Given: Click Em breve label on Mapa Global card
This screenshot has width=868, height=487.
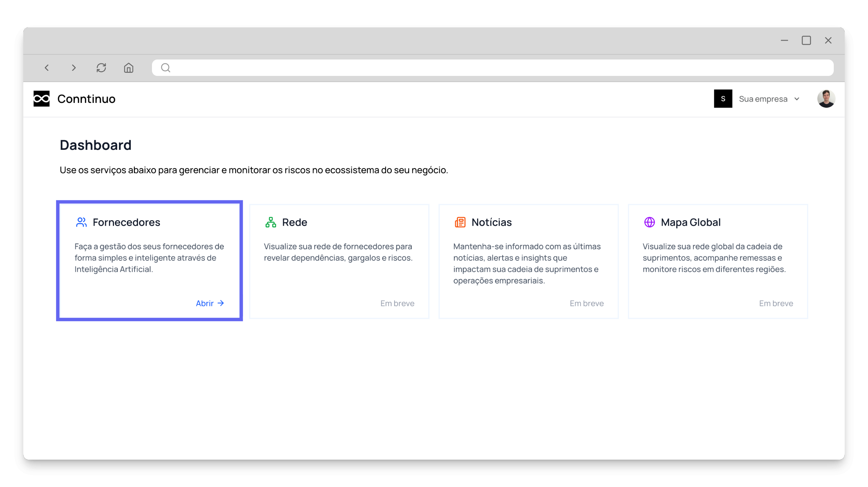Looking at the screenshot, I should [776, 303].
